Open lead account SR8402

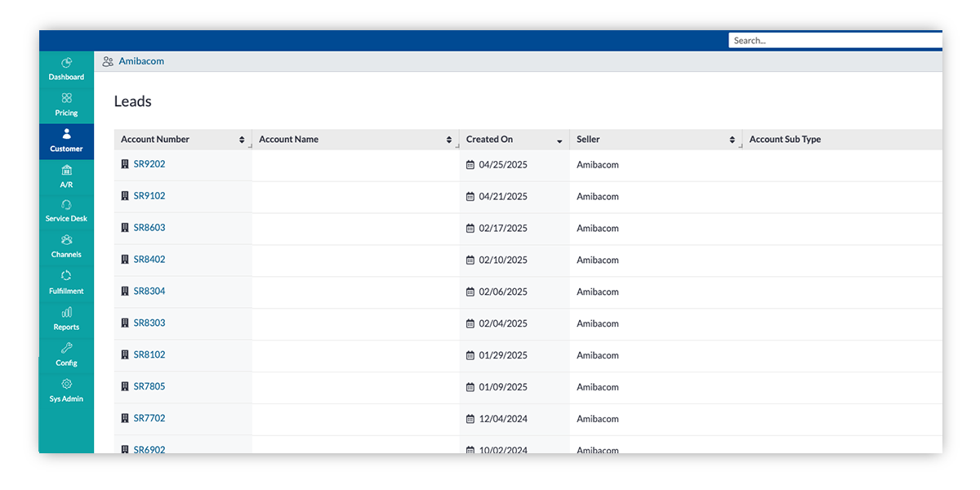pos(149,260)
